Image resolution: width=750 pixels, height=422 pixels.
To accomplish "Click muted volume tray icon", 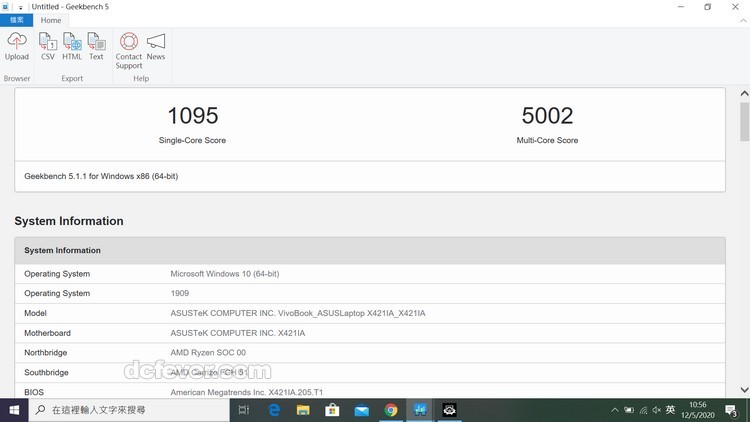I will [657, 410].
